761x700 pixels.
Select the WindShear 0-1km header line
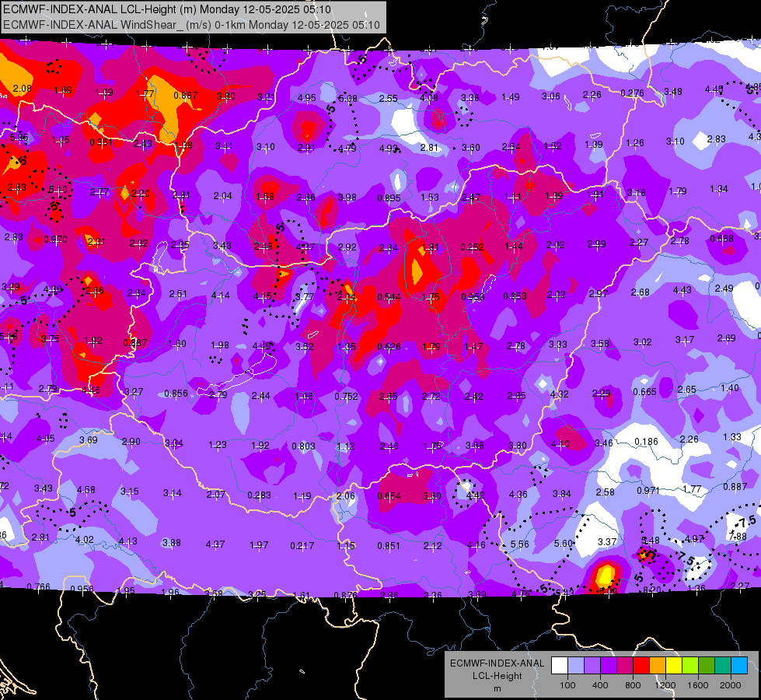point(191,25)
